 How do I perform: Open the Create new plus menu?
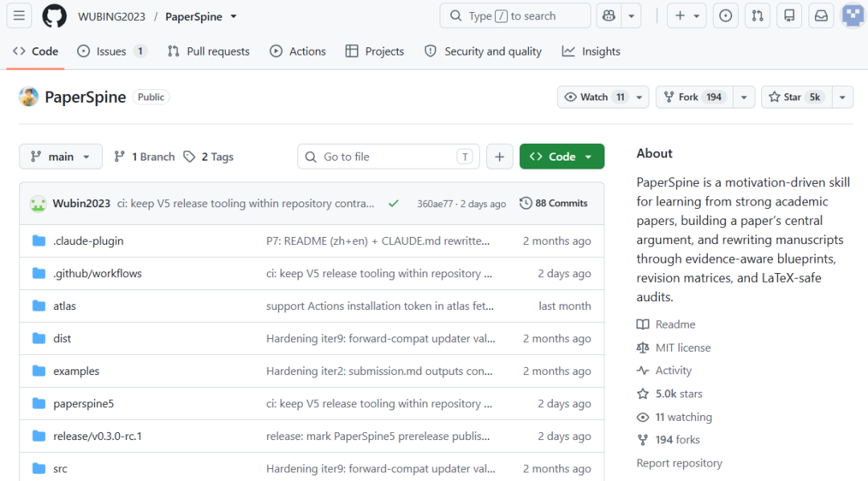click(x=686, y=16)
